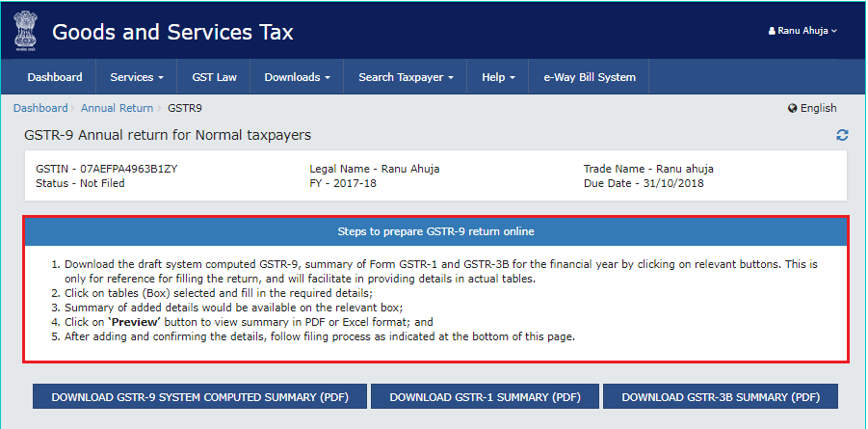Click the Status - Not Filed text
The image size is (868, 429).
point(80,183)
